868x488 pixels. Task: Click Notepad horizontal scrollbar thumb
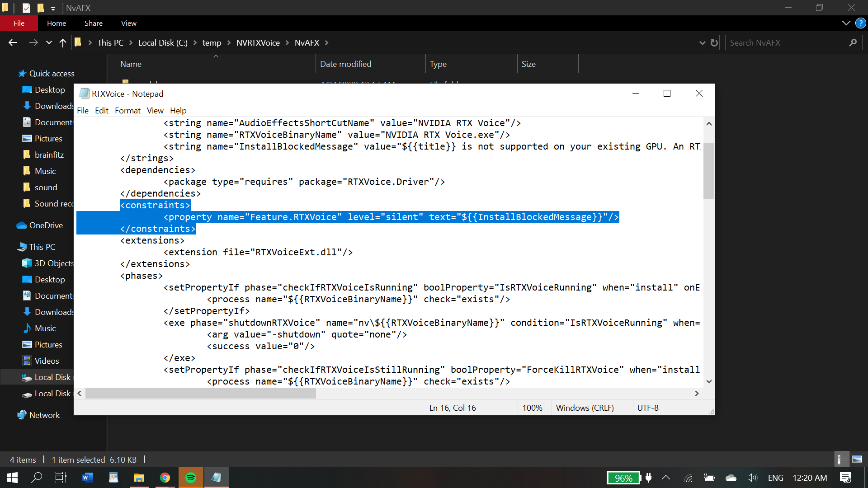click(201, 394)
